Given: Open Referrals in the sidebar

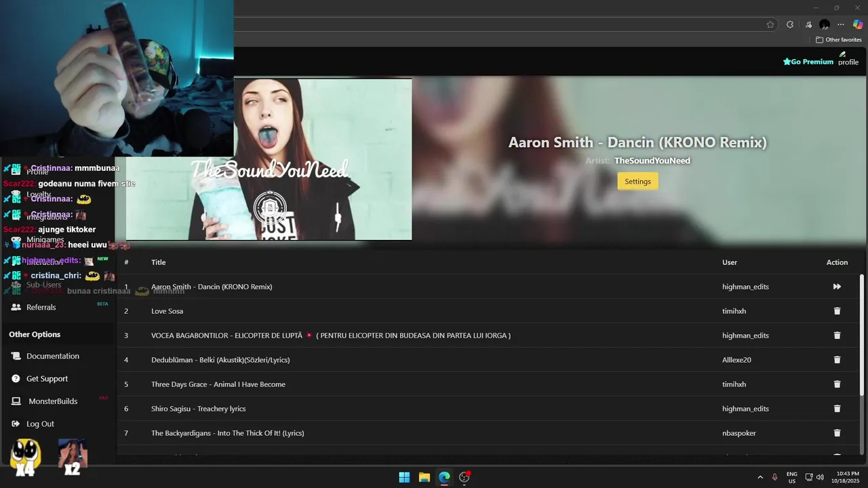Looking at the screenshot, I should [x=41, y=307].
